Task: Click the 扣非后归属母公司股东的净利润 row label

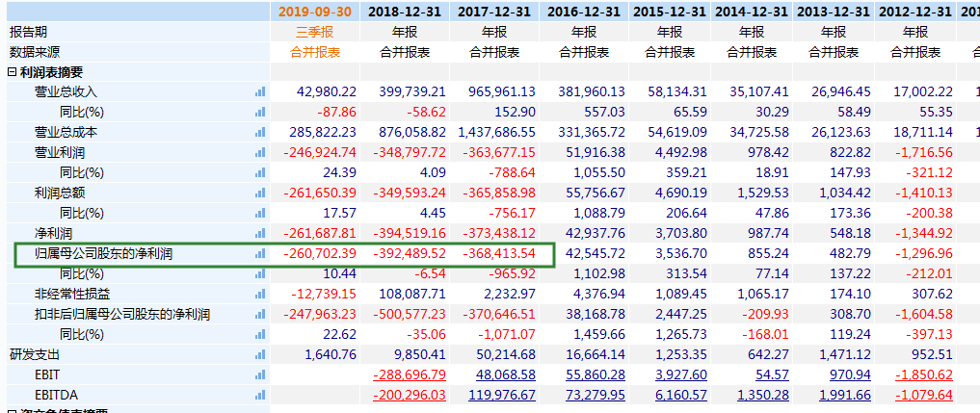Action: click(122, 314)
